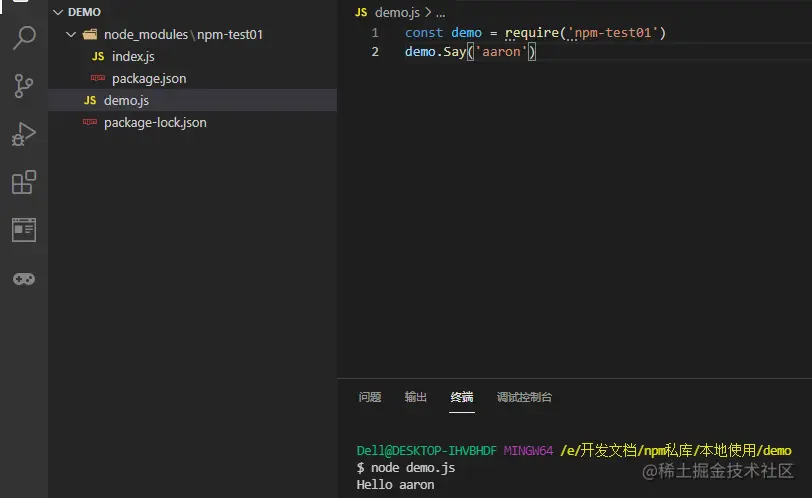
Task: Click MINGW64 in the terminal prompt
Action: pos(528,451)
